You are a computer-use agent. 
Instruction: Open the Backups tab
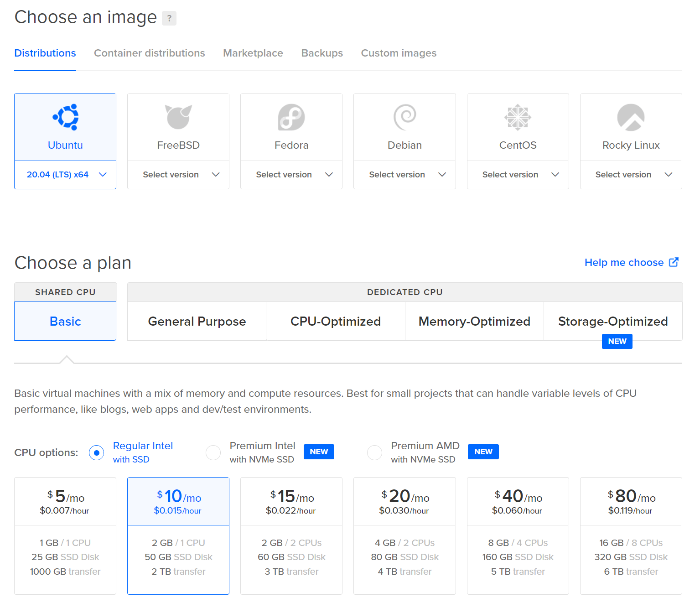[x=322, y=53]
